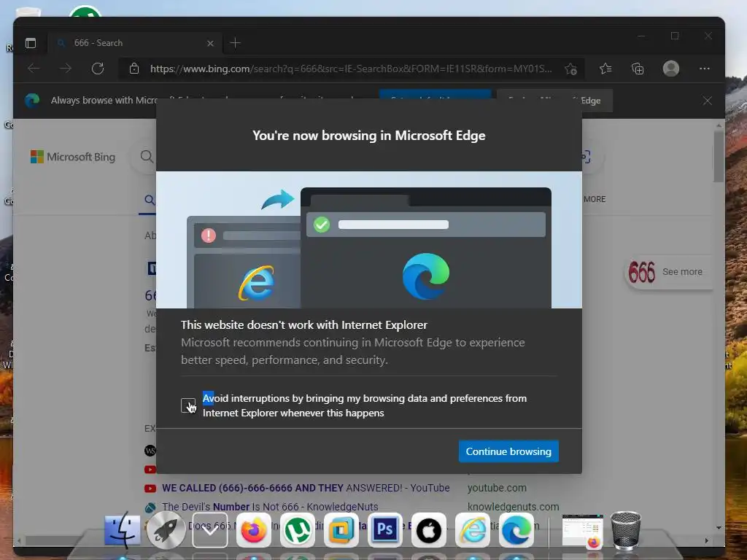The width and height of the screenshot is (747, 560).
Task: Click knowledgenuts.com source link
Action: coord(513,507)
